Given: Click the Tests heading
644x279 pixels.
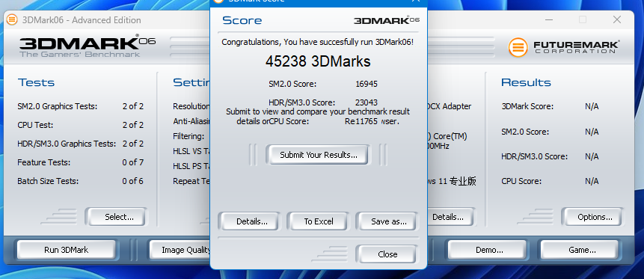Looking at the screenshot, I should (36, 82).
